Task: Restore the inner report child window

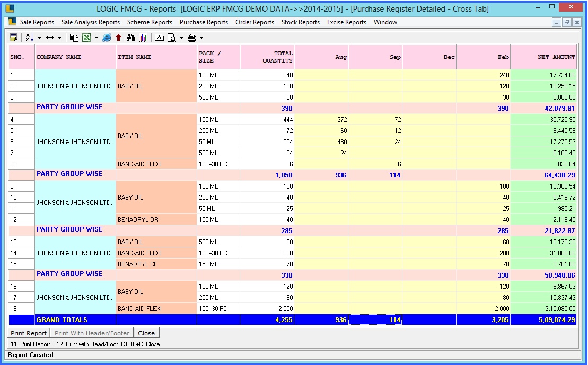Action: coord(567,22)
